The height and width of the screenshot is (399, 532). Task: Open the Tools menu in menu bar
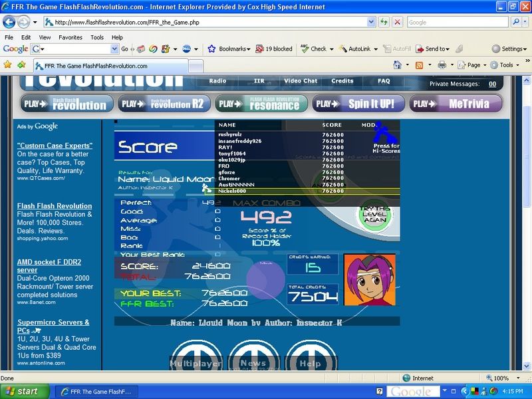(97, 37)
